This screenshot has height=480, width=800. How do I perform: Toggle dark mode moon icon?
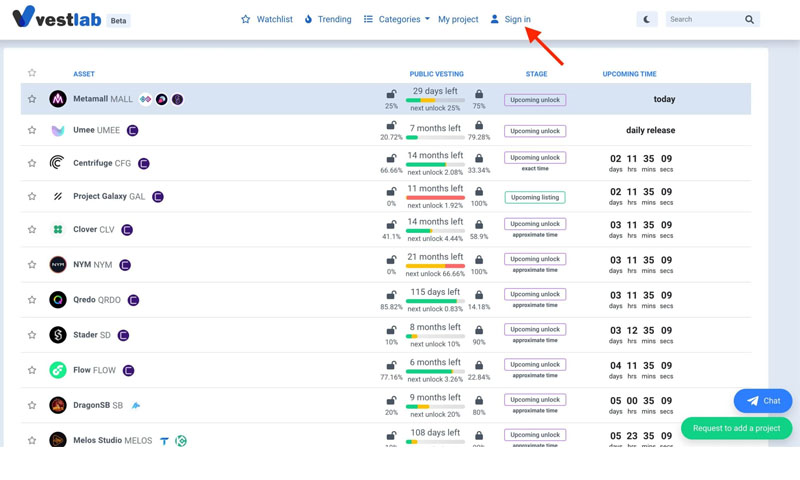coord(646,19)
